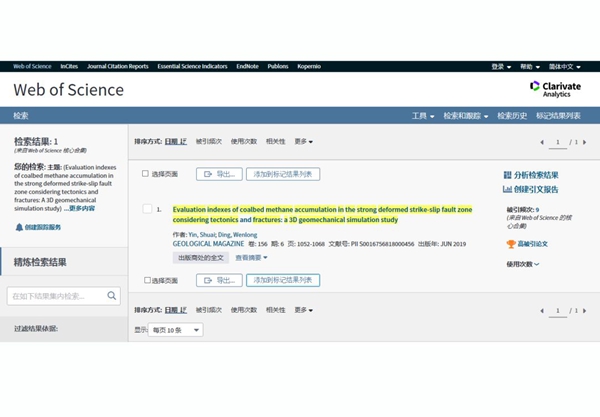
Task: Go to next page with top right arrow
Action: (x=583, y=142)
